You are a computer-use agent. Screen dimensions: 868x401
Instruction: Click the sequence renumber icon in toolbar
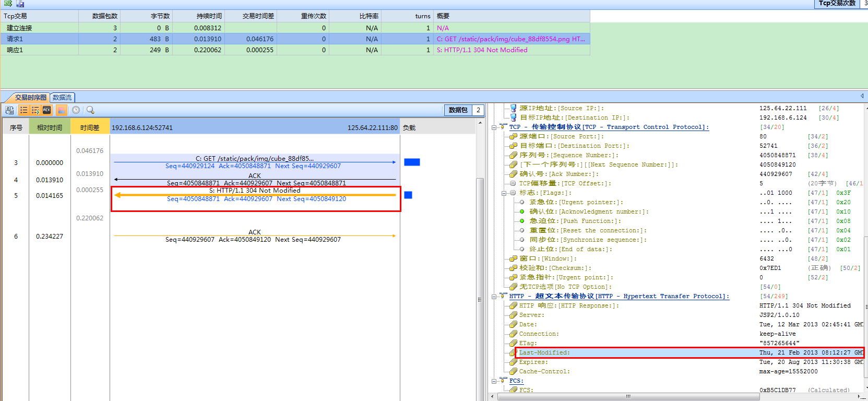(9, 110)
